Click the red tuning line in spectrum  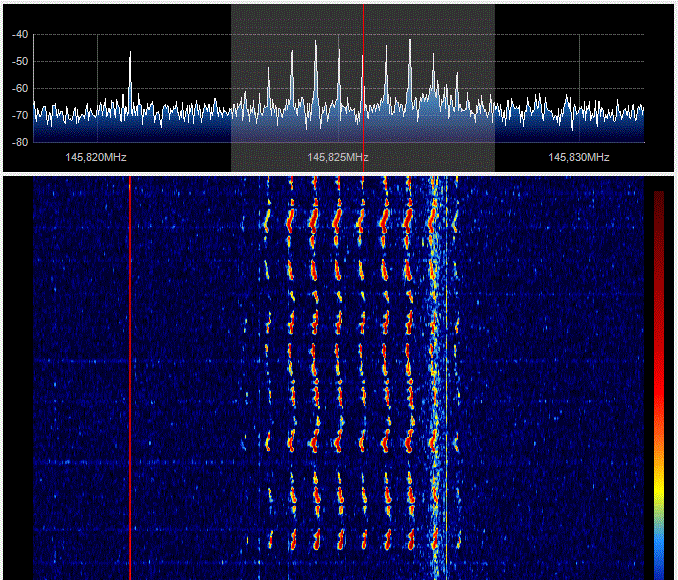[363, 88]
